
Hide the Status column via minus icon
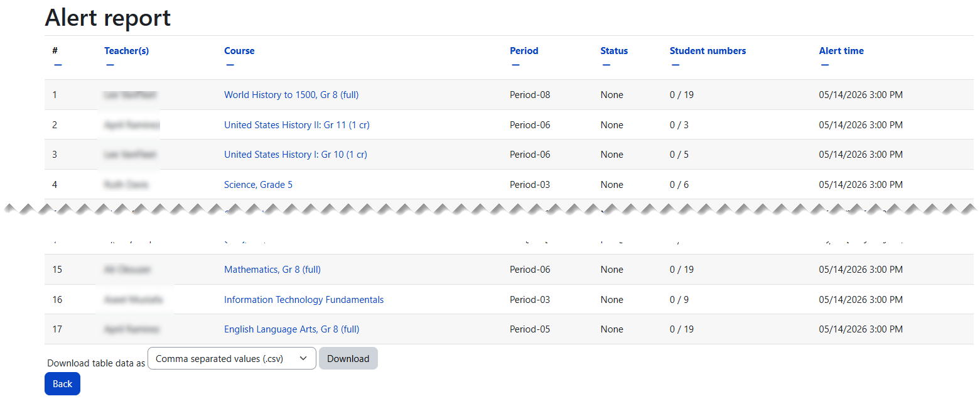coord(606,65)
